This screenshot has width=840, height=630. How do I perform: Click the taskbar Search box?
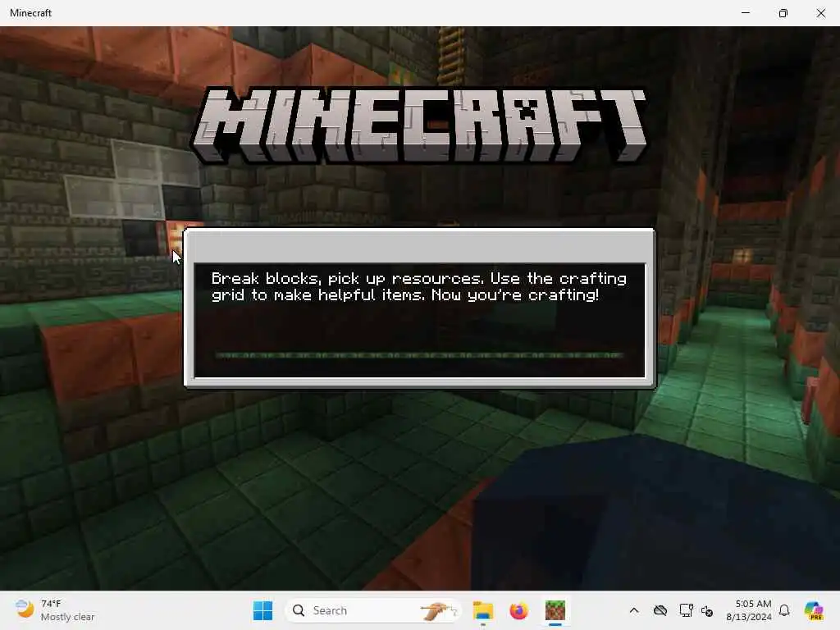click(x=373, y=610)
